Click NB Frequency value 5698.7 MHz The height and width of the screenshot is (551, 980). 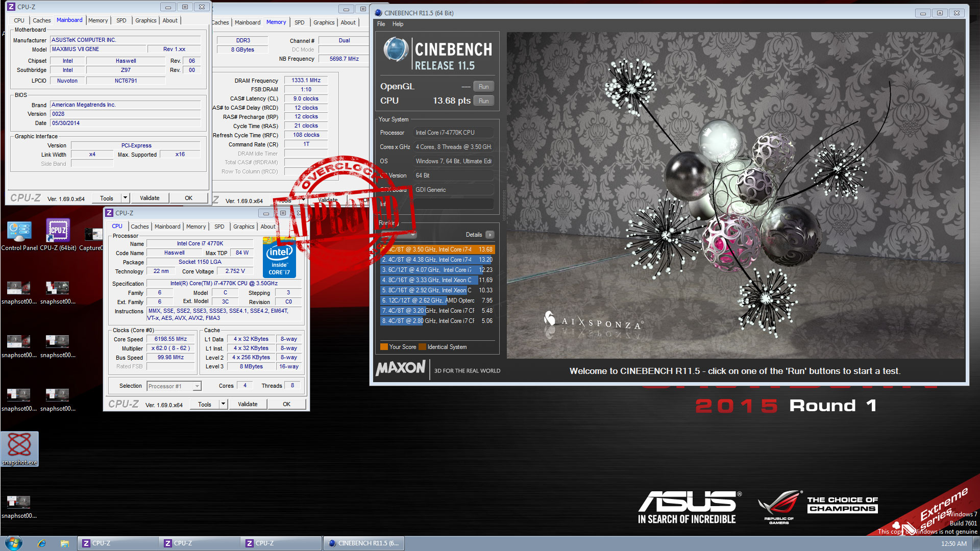344,59
